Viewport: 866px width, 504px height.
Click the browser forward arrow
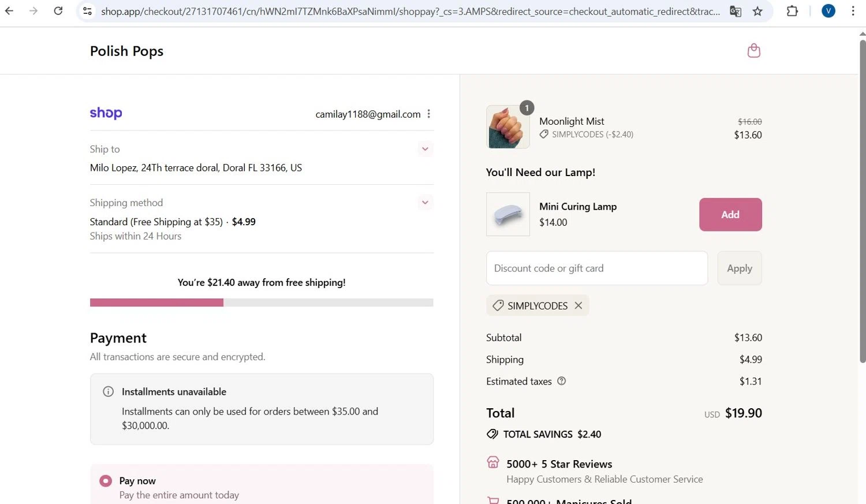coord(33,11)
